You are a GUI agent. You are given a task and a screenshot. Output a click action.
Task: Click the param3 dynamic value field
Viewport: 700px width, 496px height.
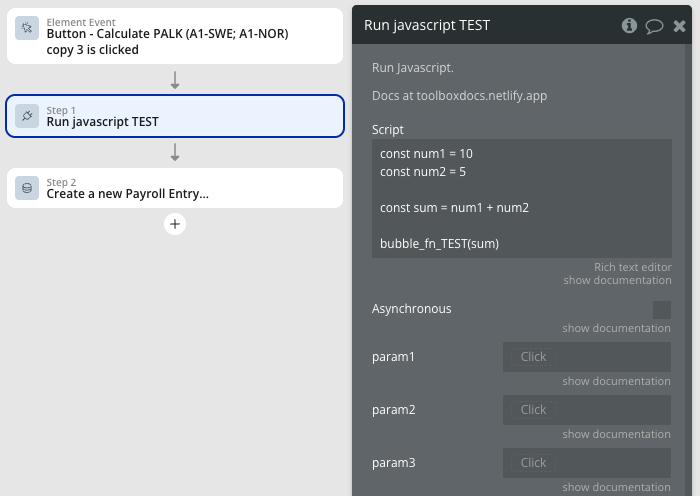click(x=586, y=463)
